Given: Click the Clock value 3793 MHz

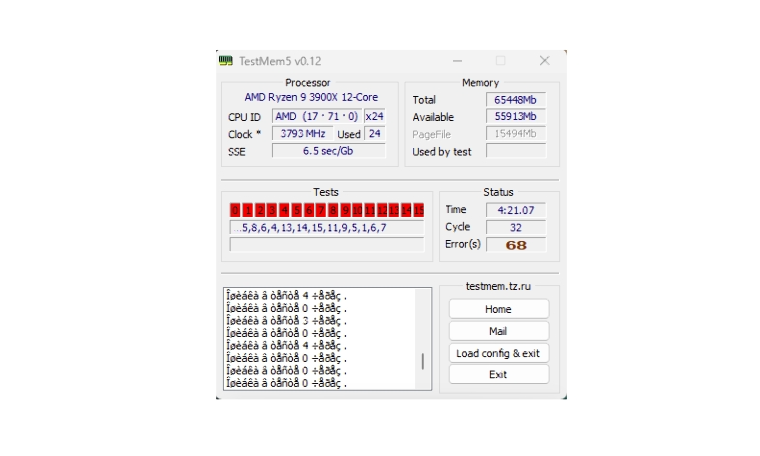Looking at the screenshot, I should click(x=303, y=134).
